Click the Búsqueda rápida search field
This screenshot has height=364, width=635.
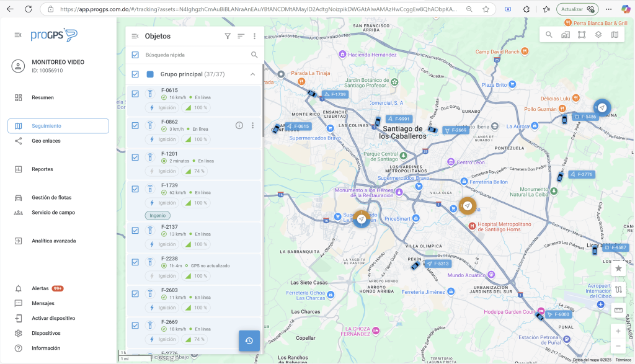tap(196, 55)
